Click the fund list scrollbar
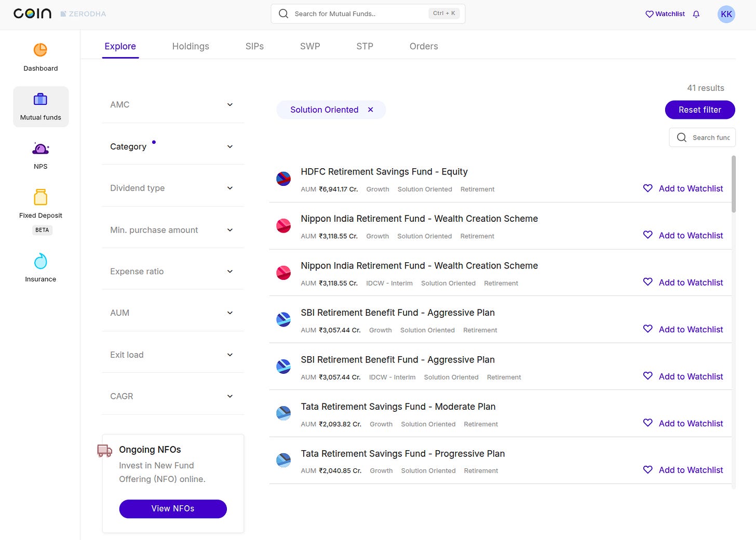The image size is (756, 540). pos(734,184)
